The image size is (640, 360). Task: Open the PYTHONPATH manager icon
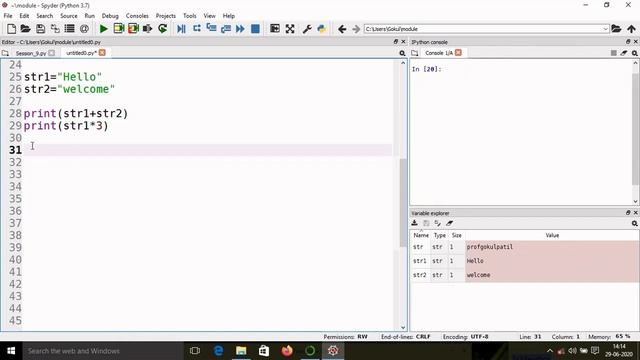(322, 29)
